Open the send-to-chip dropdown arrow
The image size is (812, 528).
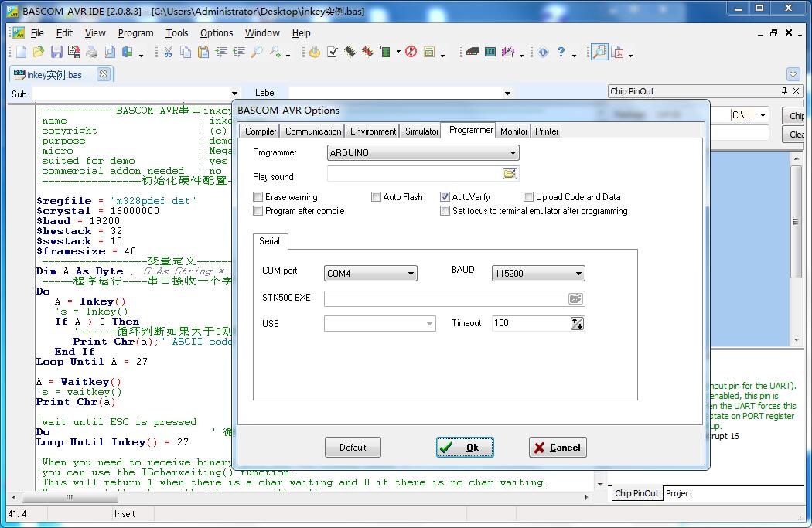click(398, 52)
